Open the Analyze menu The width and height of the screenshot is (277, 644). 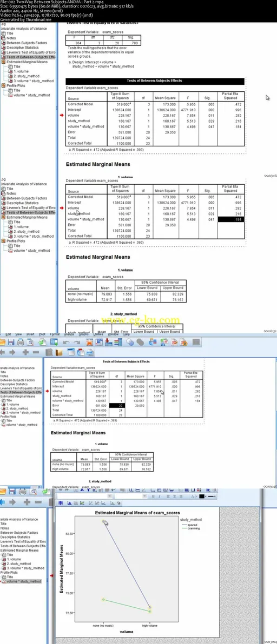(69, 334)
